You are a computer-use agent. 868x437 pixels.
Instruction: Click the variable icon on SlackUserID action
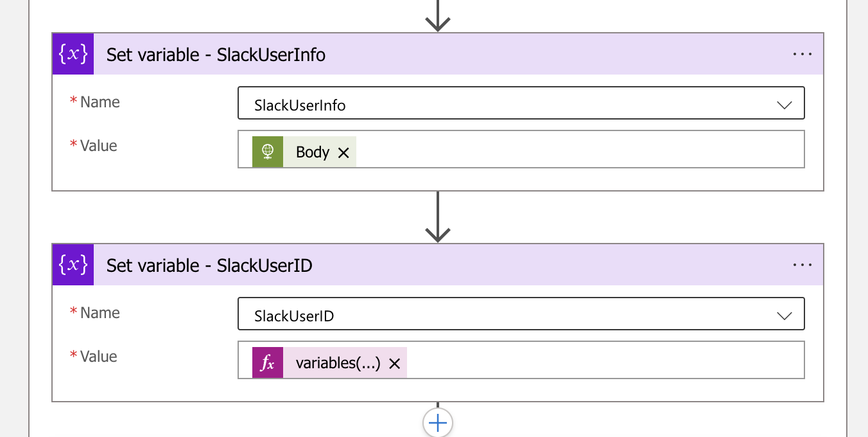click(x=73, y=265)
